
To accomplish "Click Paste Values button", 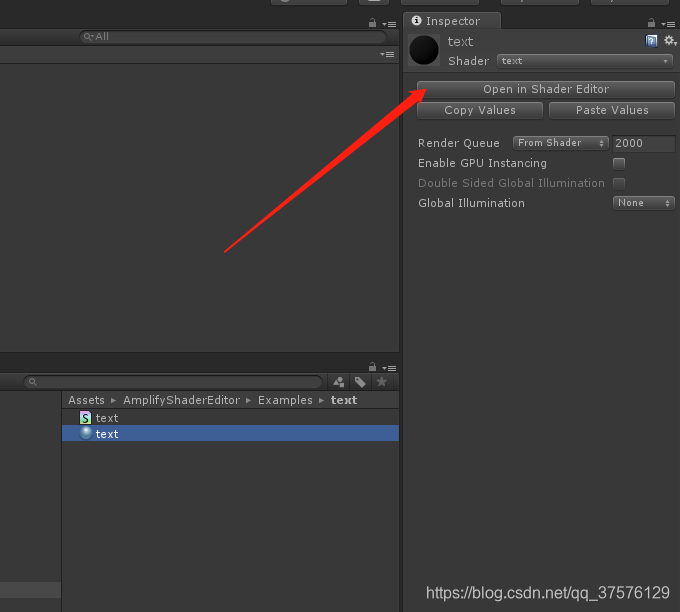I will tap(612, 110).
